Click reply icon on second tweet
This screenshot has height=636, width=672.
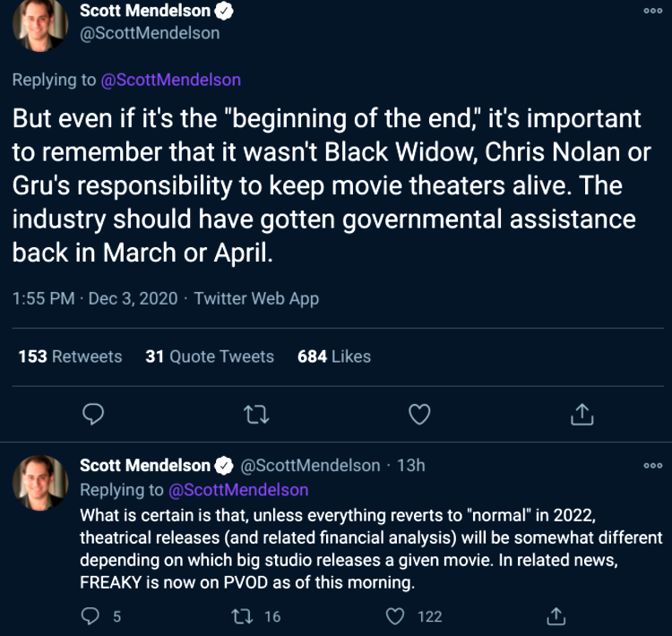pos(90,615)
